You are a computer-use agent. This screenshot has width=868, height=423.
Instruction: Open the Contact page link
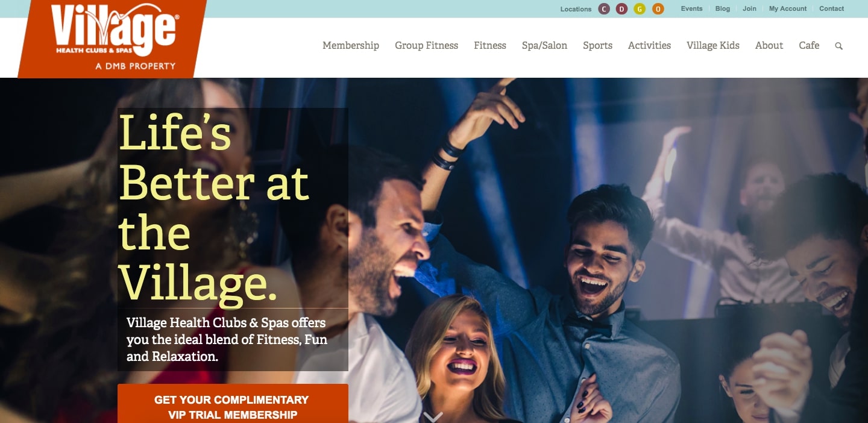832,8
